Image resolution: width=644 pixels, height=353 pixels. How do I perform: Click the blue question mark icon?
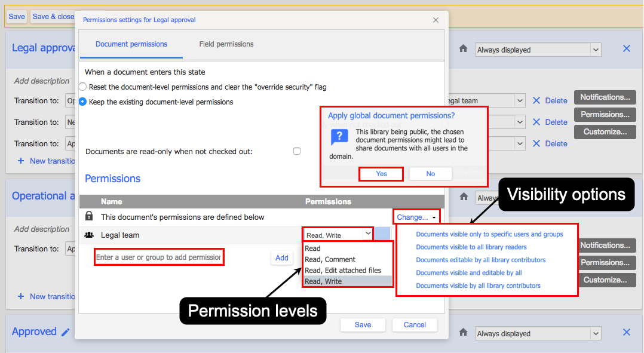pos(340,137)
